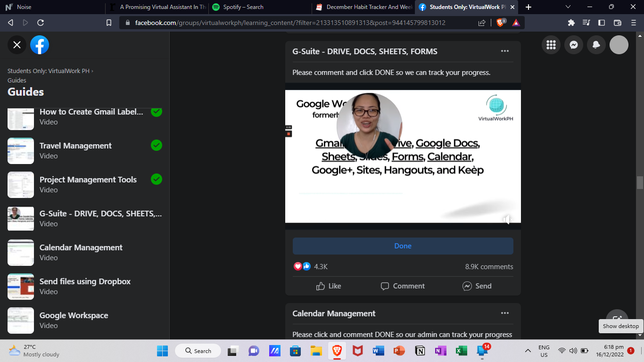Open Messenger from the top bar

574,45
